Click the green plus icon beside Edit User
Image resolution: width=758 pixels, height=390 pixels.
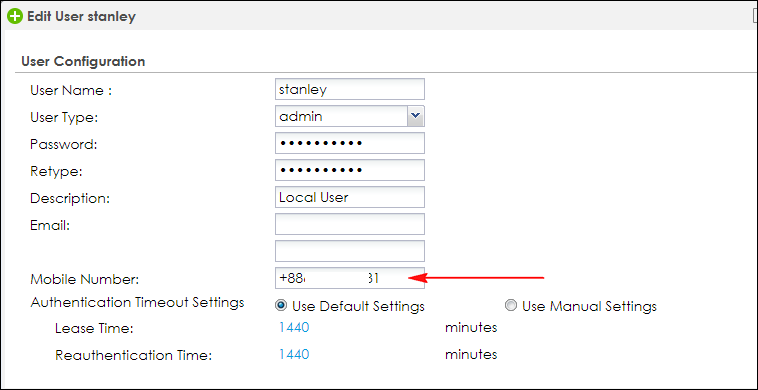pyautogui.click(x=15, y=17)
